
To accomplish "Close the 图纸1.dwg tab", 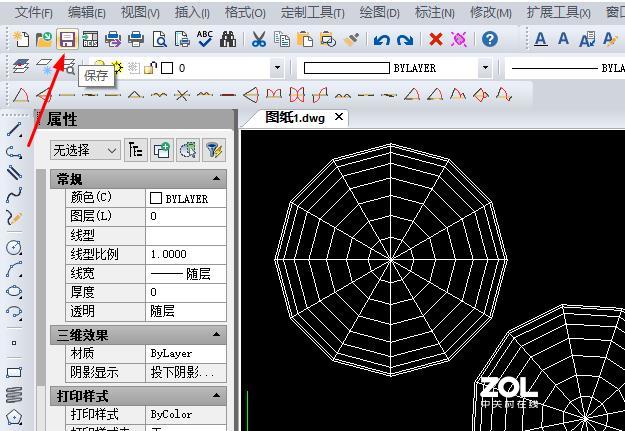I will pyautogui.click(x=339, y=117).
